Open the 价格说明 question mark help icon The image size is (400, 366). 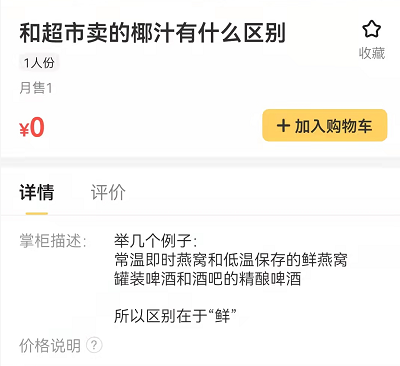[94, 345]
